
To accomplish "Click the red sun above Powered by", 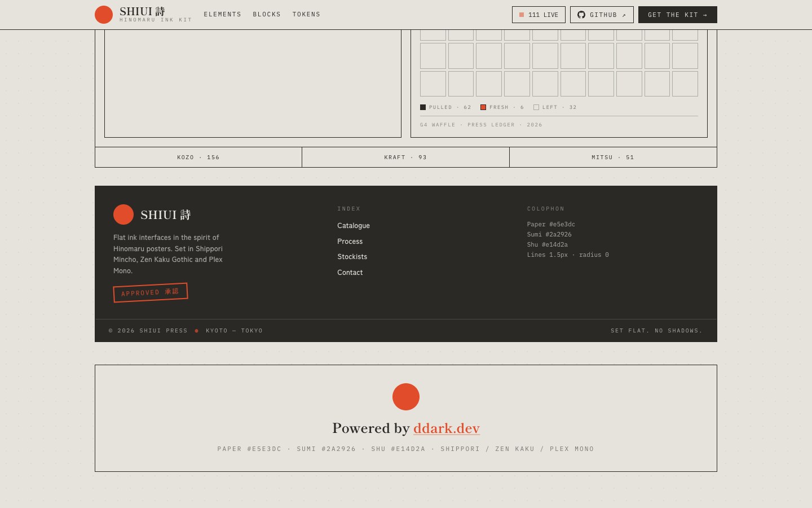I will point(406,397).
